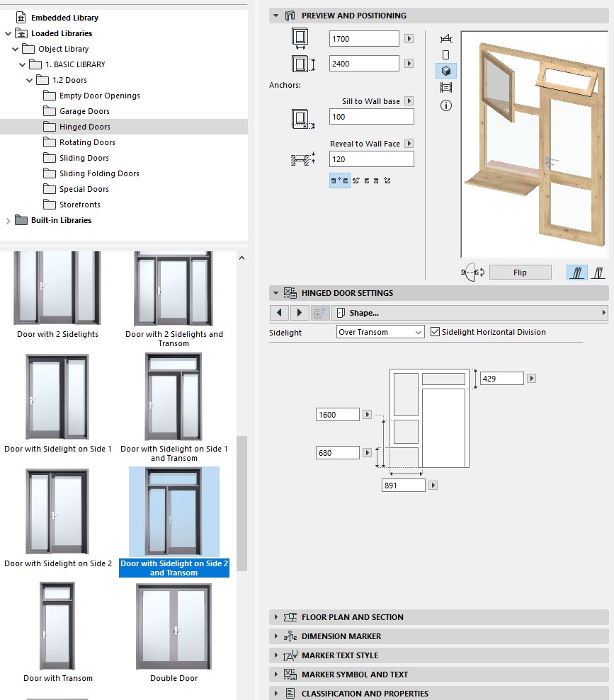The image size is (614, 700).
Task: Click the transom height field showing 429
Action: click(502, 379)
